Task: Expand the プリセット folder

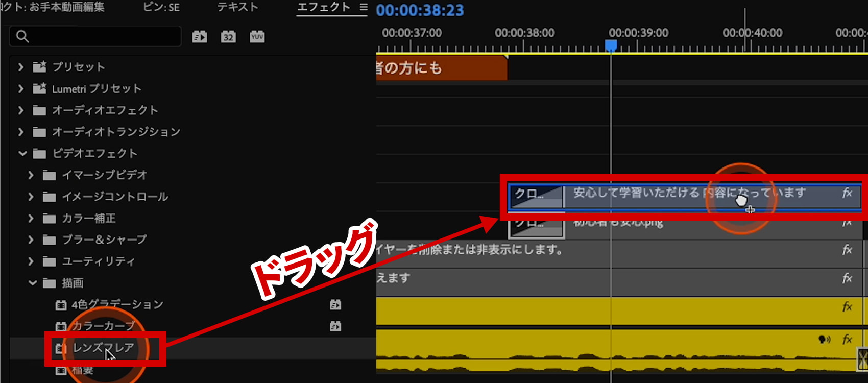Action: pos(20,67)
